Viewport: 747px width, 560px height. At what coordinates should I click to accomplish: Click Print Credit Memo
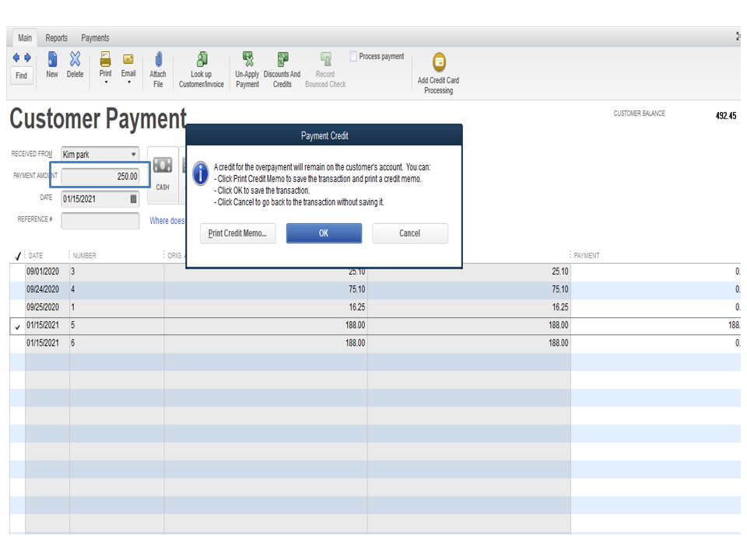(x=237, y=233)
